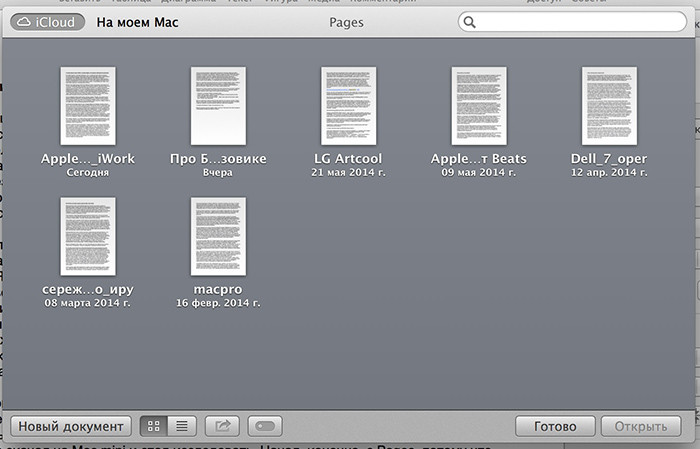The width and height of the screenshot is (700, 449).
Task: Select the iCloud storage tab
Action: pos(47,21)
